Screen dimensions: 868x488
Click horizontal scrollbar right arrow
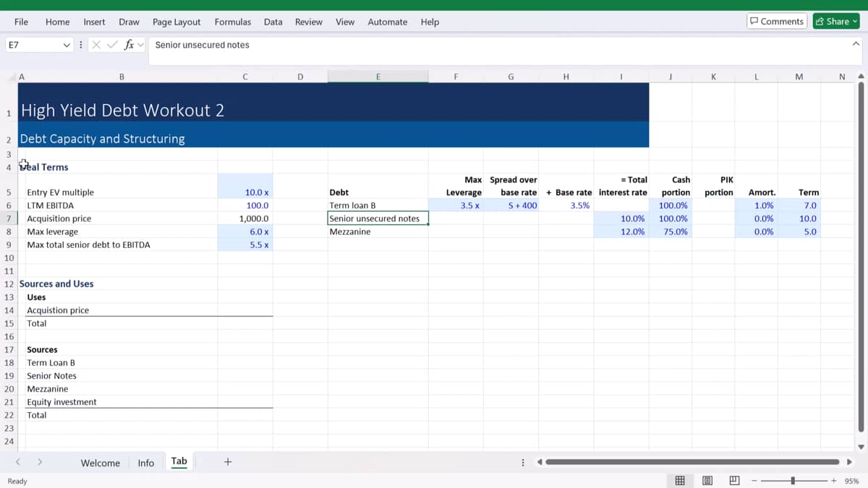click(x=849, y=462)
